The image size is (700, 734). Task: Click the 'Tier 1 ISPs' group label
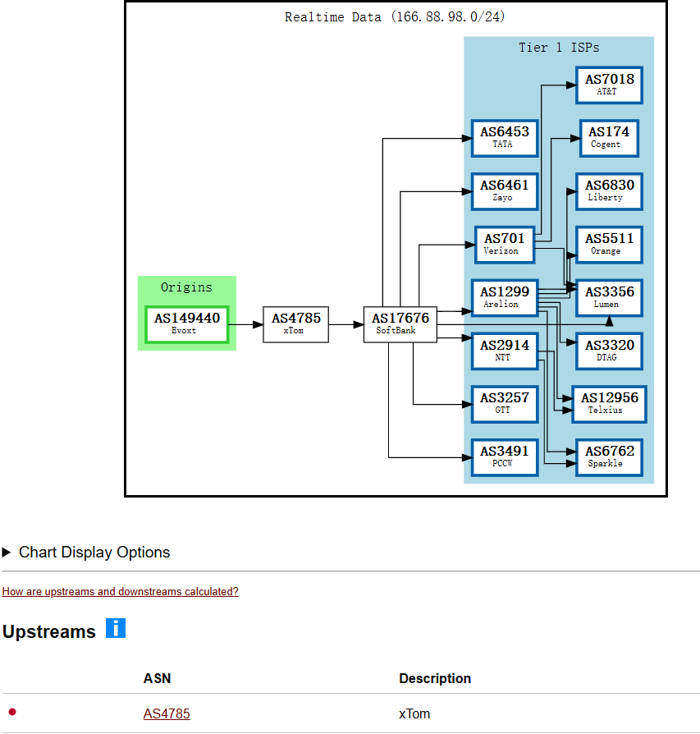(x=559, y=48)
